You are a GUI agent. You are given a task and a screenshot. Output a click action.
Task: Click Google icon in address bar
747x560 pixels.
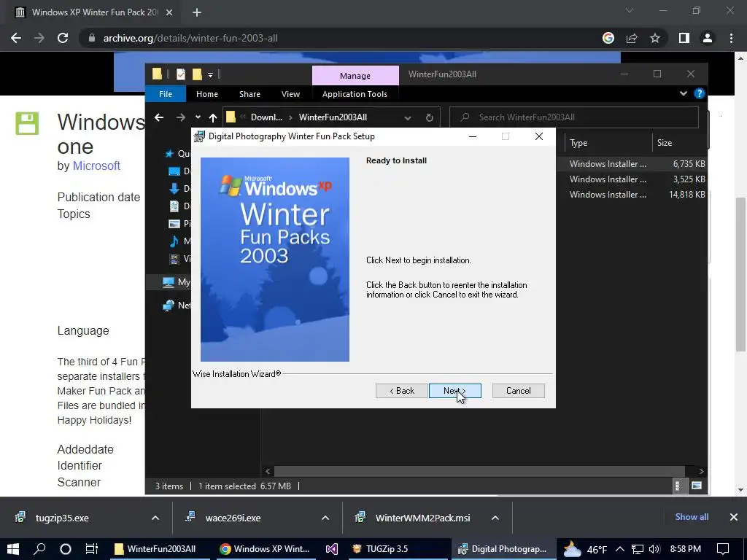click(x=608, y=38)
